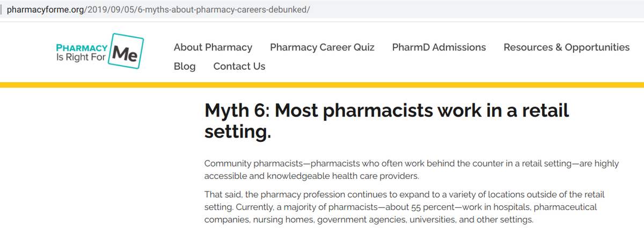644x238 pixels.
Task: Click the word 'setting.' in the heading
Action: (238, 132)
